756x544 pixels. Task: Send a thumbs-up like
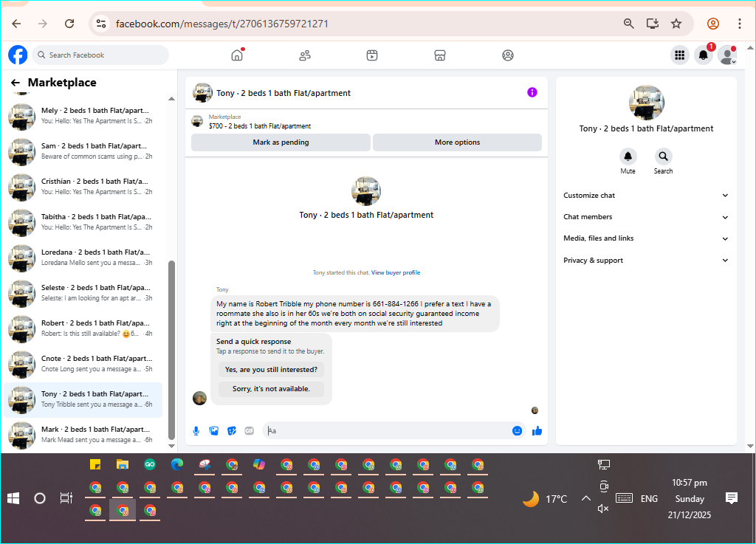tap(537, 431)
